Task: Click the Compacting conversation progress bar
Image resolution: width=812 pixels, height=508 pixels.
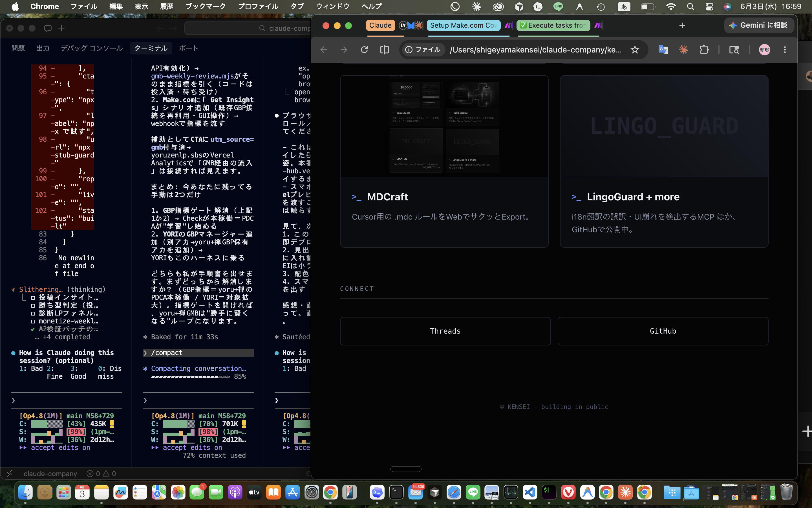Action: click(190, 377)
